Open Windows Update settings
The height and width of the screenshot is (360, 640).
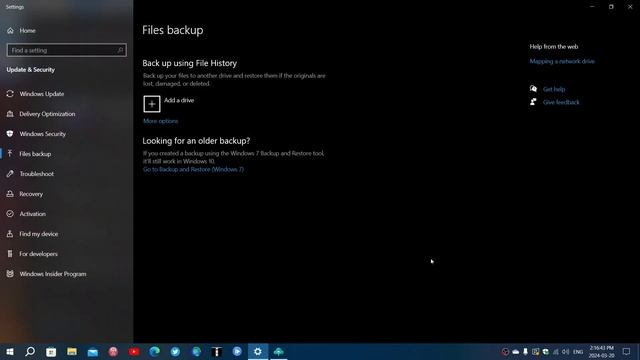pyautogui.click(x=42, y=94)
